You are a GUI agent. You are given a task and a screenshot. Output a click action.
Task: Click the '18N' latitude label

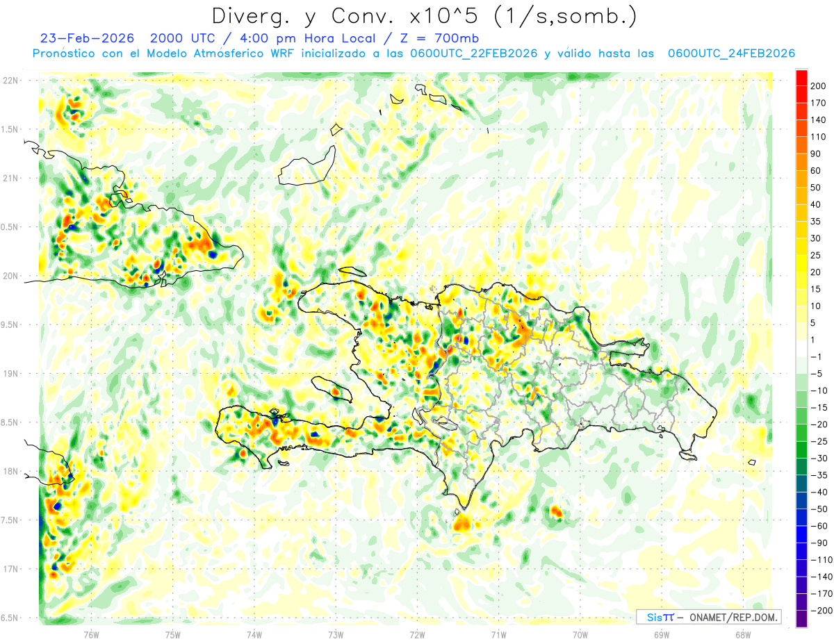(10, 472)
